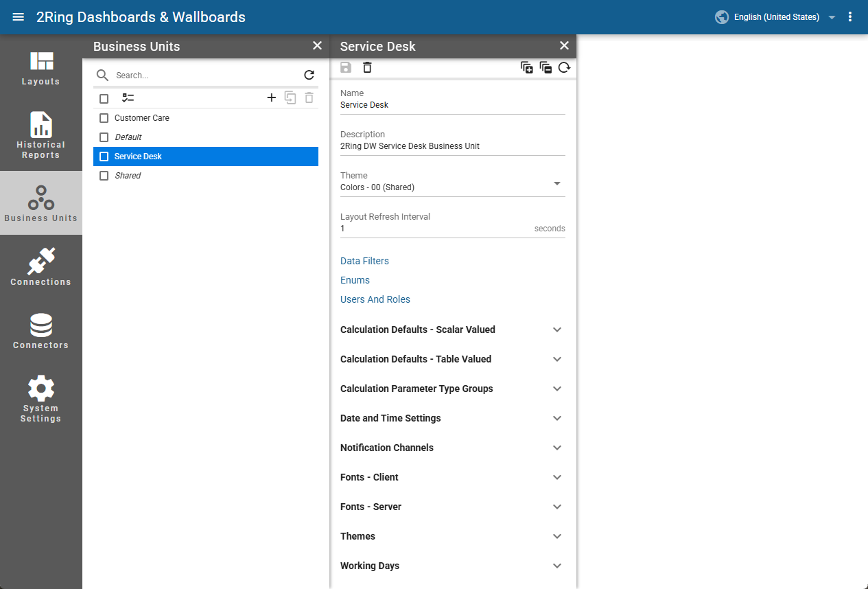Open Historical Reports in sidebar
Image resolution: width=868 pixels, height=589 pixels.
click(41, 135)
